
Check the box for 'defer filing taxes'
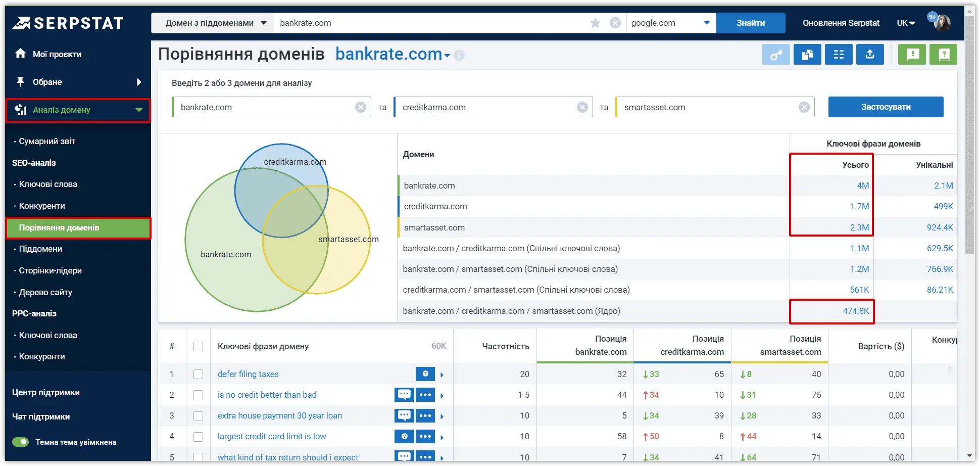tap(198, 374)
